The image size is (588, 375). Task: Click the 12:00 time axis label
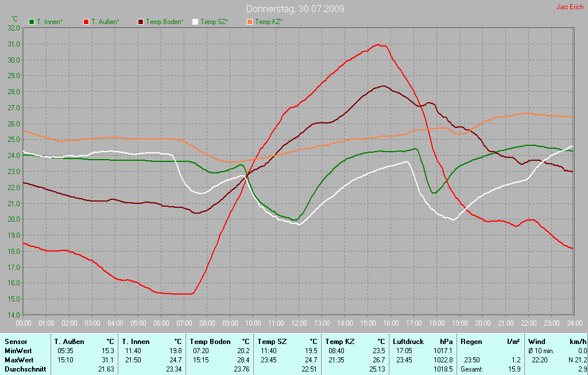tap(299, 323)
